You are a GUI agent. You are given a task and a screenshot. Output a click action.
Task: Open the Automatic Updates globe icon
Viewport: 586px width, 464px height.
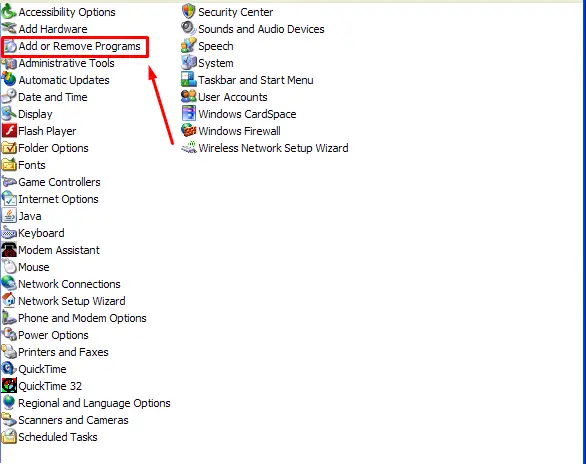(9, 80)
